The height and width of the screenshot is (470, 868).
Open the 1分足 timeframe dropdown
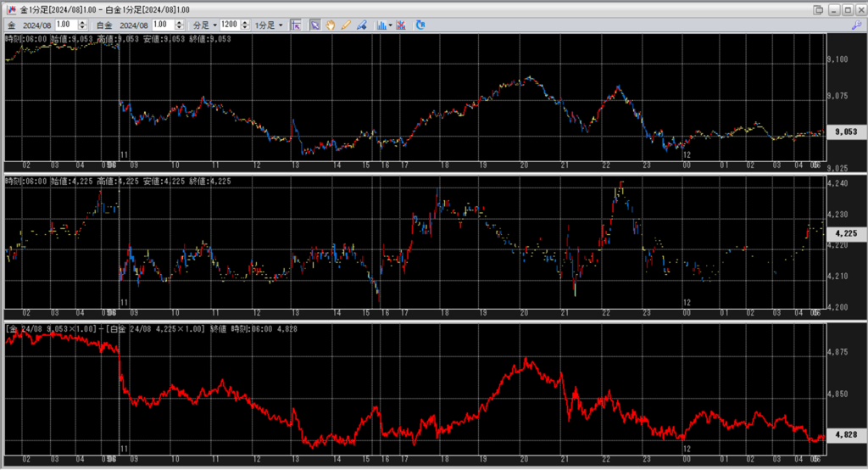coord(269,25)
